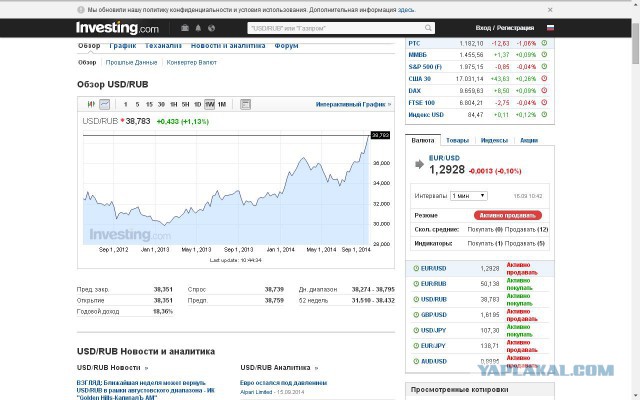Select USD/JPY row in currency list
640x400 pixels.
click(480, 330)
